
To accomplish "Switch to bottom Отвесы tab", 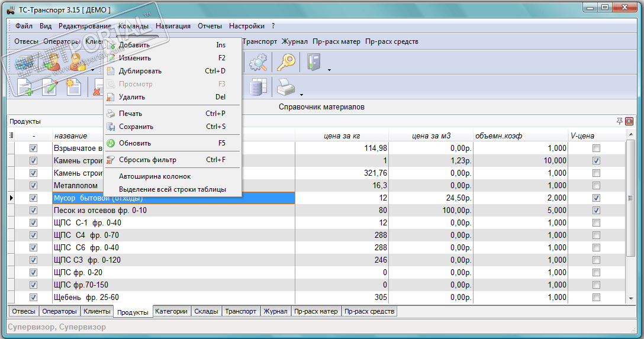I will pyautogui.click(x=24, y=311).
